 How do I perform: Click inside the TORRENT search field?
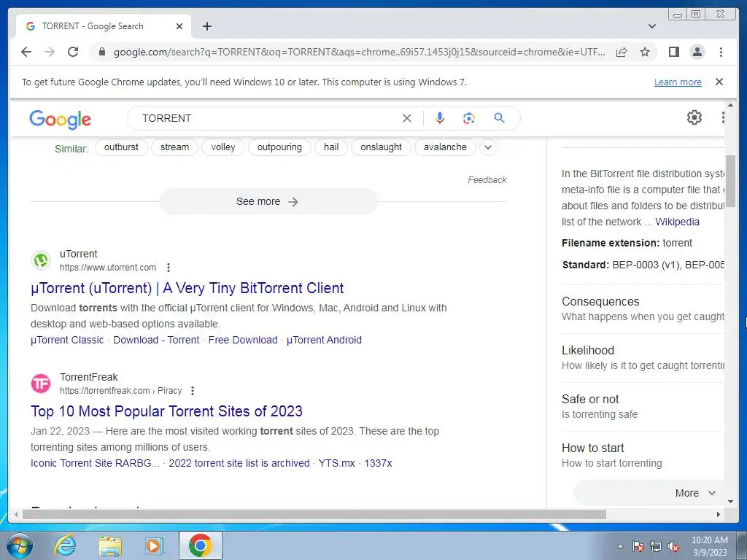(x=267, y=118)
